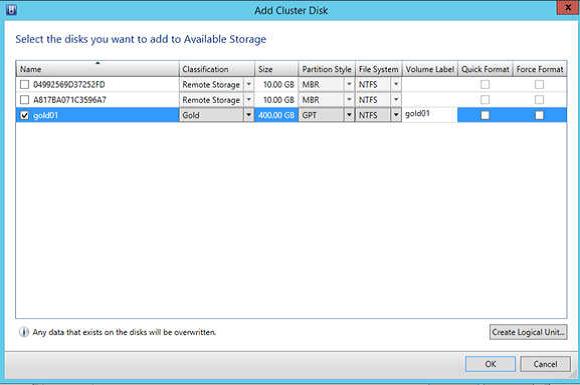Edit the gold01 volume label field
This screenshot has width=580, height=385.
(429, 114)
